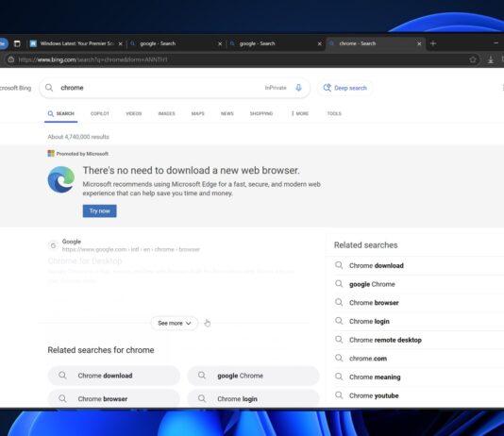Click Chrome browser pill under Related searches

click(114, 399)
